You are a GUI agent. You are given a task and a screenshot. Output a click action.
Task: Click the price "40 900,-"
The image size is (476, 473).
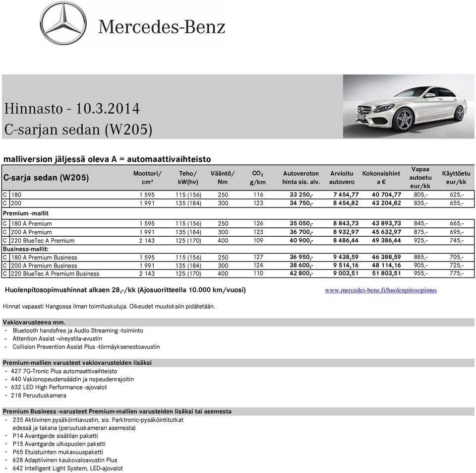(x=301, y=241)
